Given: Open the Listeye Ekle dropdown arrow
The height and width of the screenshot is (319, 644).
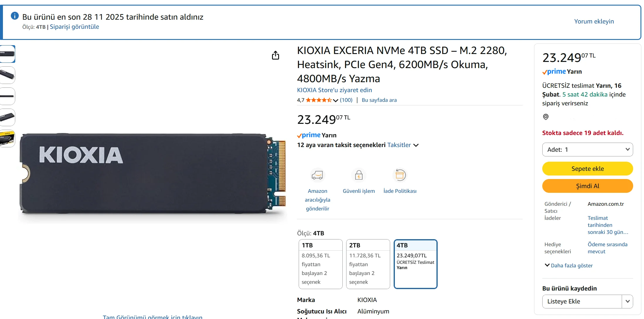Looking at the screenshot, I should click(627, 301).
